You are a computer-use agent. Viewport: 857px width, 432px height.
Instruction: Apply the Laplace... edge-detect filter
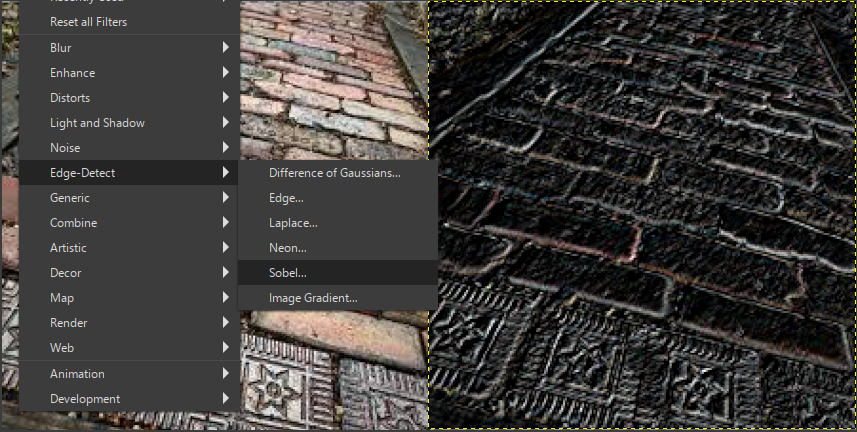[293, 223]
